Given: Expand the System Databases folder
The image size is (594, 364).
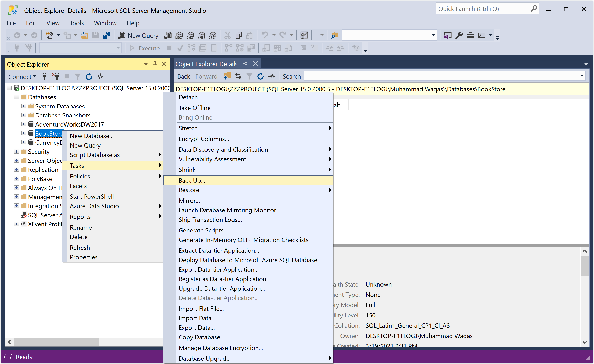Looking at the screenshot, I should pyautogui.click(x=24, y=106).
